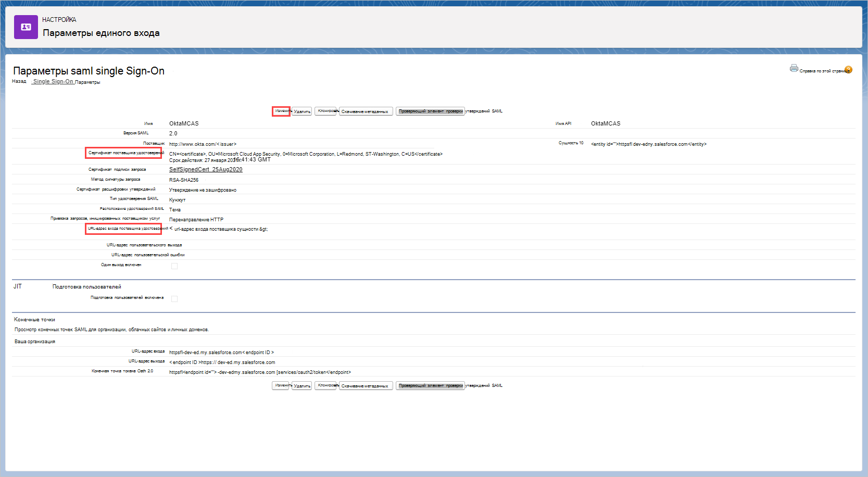Click 'Перенаправление HTTP' binding value

[x=196, y=220]
